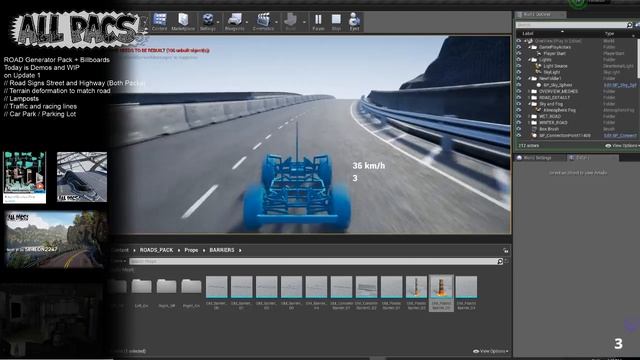Open Content Browser View Options menu
Viewport: 640px width, 360px height.
[x=491, y=351]
